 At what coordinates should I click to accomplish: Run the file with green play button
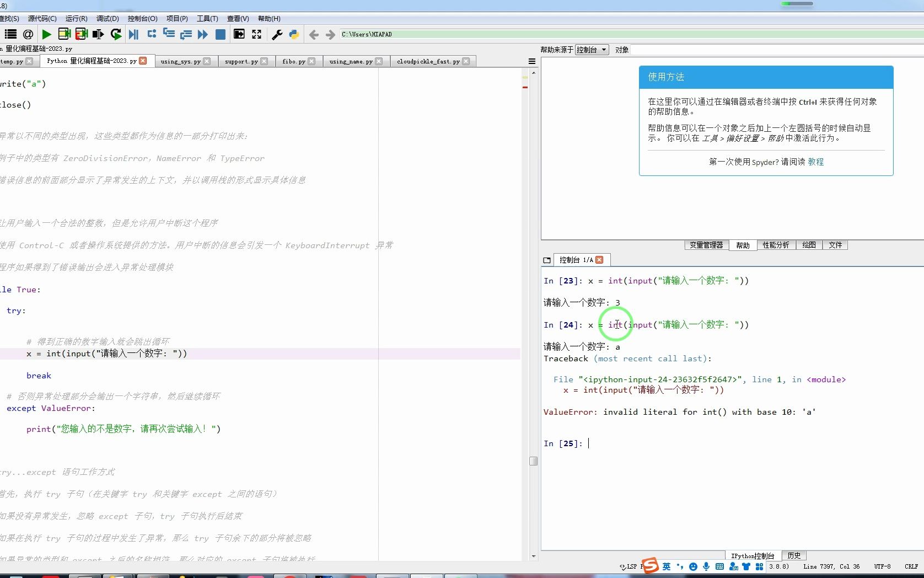pos(46,34)
